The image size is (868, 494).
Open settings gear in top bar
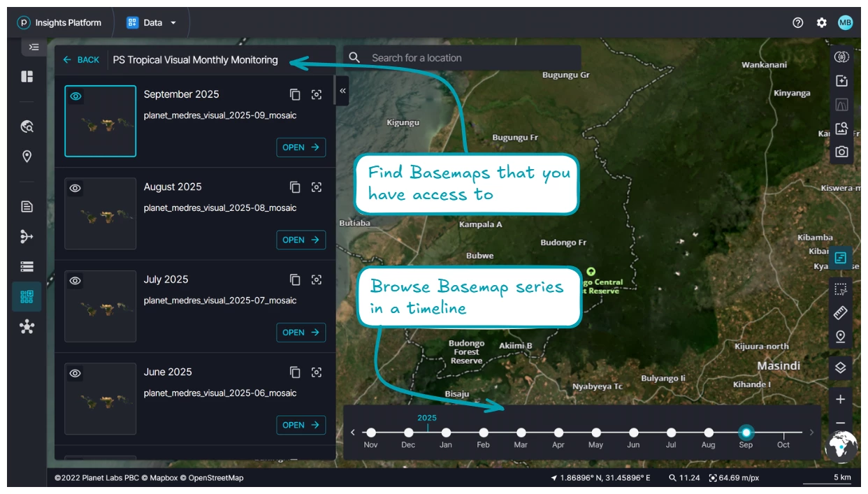pos(822,22)
